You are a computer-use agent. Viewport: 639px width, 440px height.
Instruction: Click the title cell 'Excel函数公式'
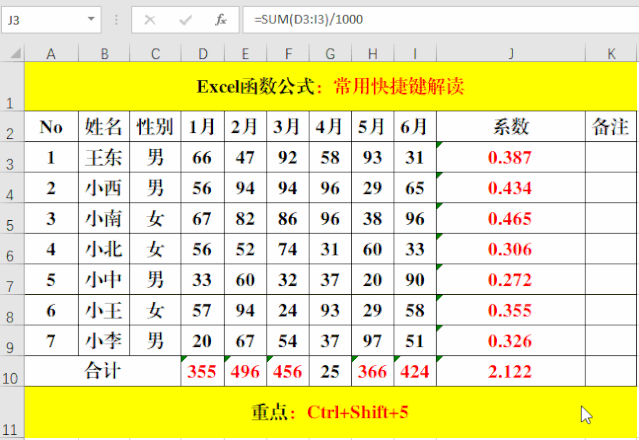(331, 86)
